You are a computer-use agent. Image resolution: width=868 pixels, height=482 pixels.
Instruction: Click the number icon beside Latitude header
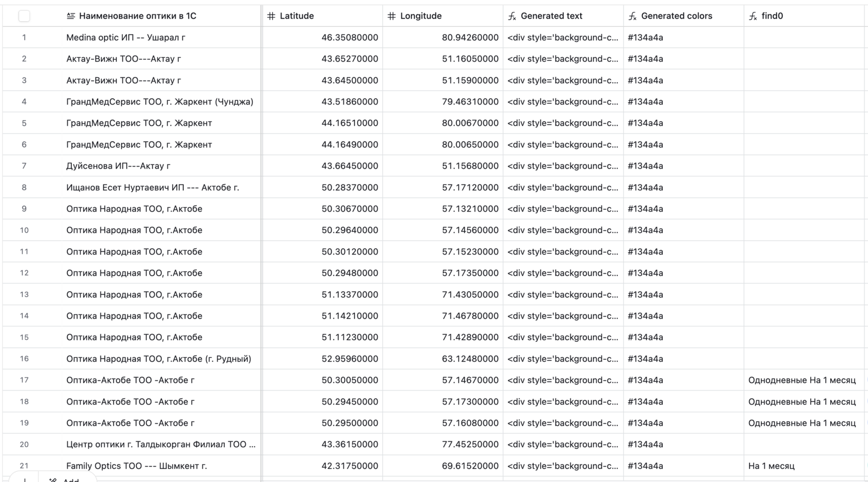[271, 16]
